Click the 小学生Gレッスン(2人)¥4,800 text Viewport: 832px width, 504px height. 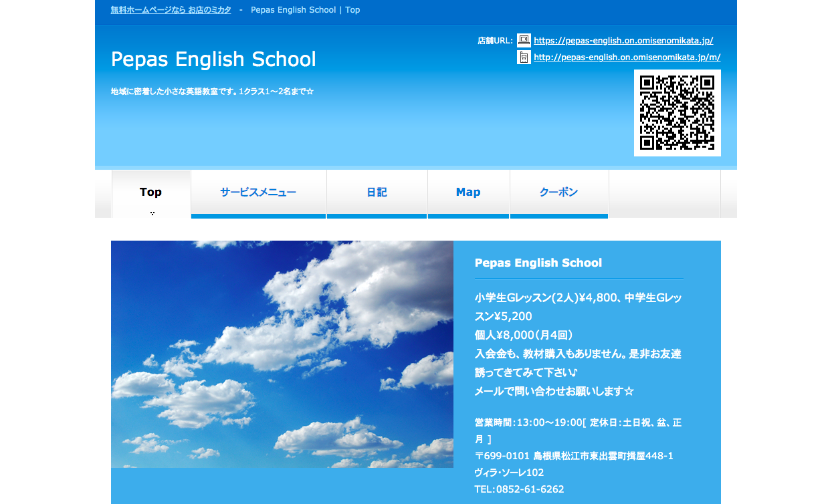click(545, 297)
